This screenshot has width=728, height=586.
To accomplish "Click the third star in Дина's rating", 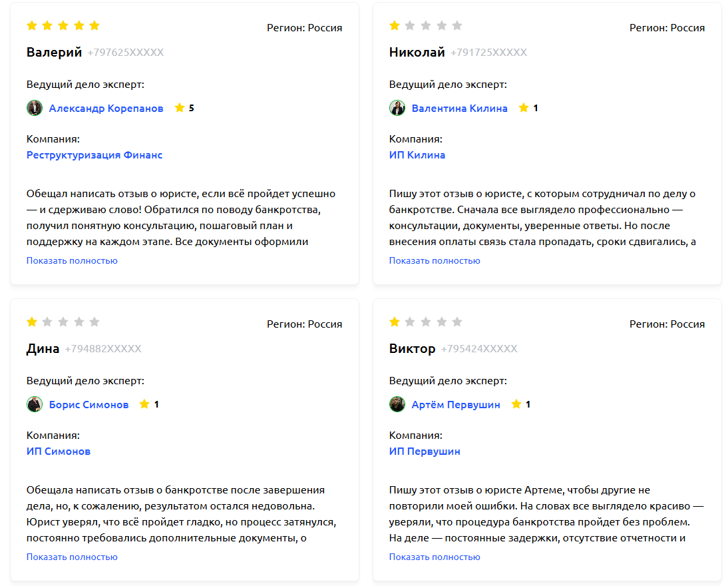I will pos(63,322).
